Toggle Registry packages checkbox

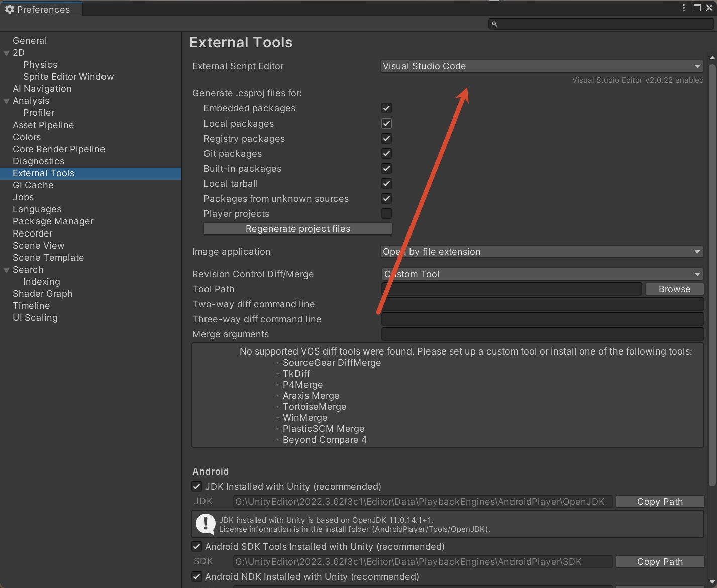[386, 139]
